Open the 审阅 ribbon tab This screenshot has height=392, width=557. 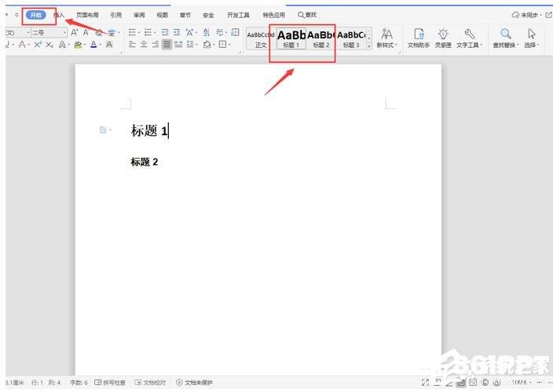(139, 15)
